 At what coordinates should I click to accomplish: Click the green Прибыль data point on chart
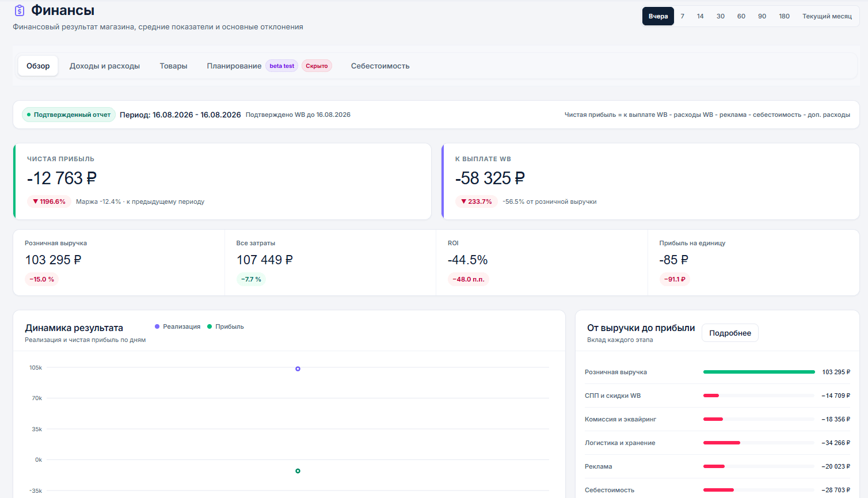click(298, 471)
